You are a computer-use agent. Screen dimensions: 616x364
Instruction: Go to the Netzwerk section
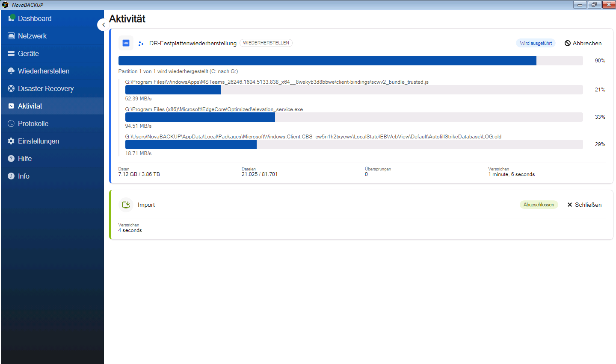tap(52, 36)
